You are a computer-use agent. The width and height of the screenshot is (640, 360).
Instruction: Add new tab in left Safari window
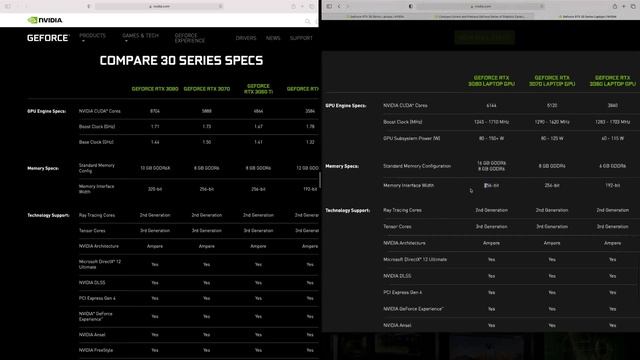[x=302, y=6]
